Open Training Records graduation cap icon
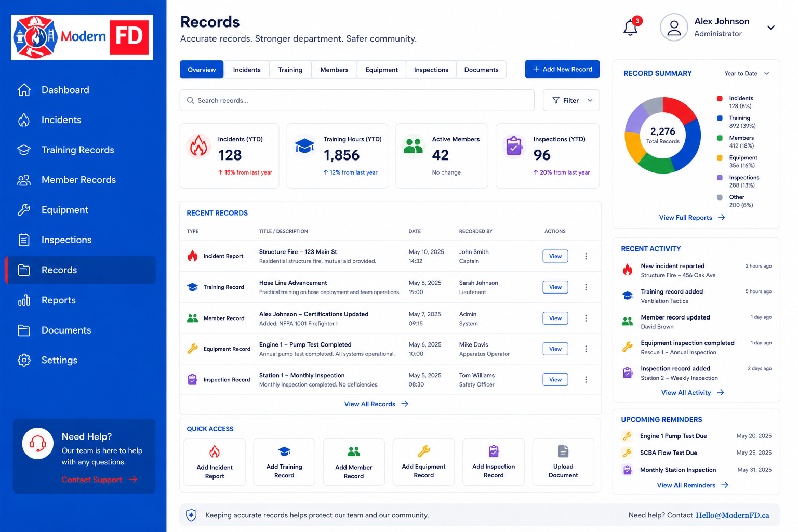 [x=24, y=150]
